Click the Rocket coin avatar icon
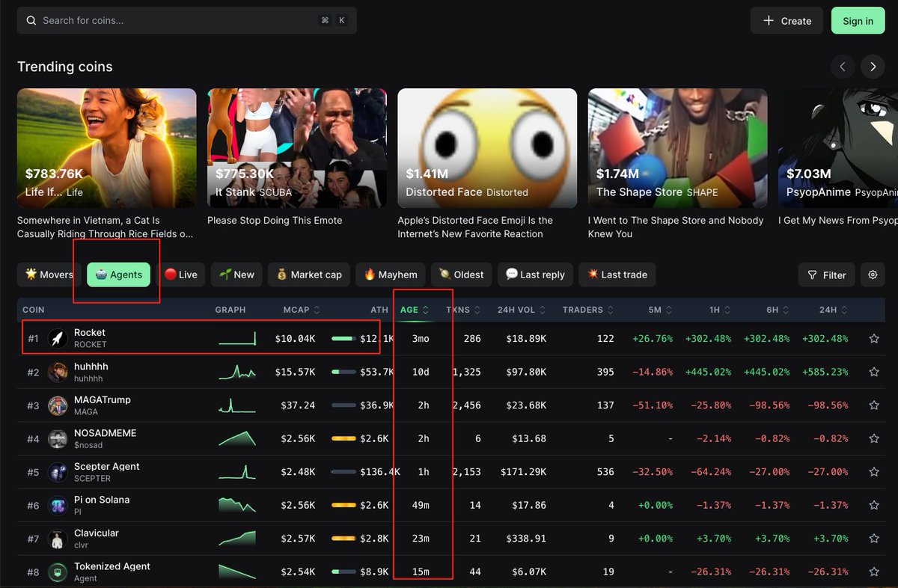This screenshot has height=588, width=898. pos(58,339)
